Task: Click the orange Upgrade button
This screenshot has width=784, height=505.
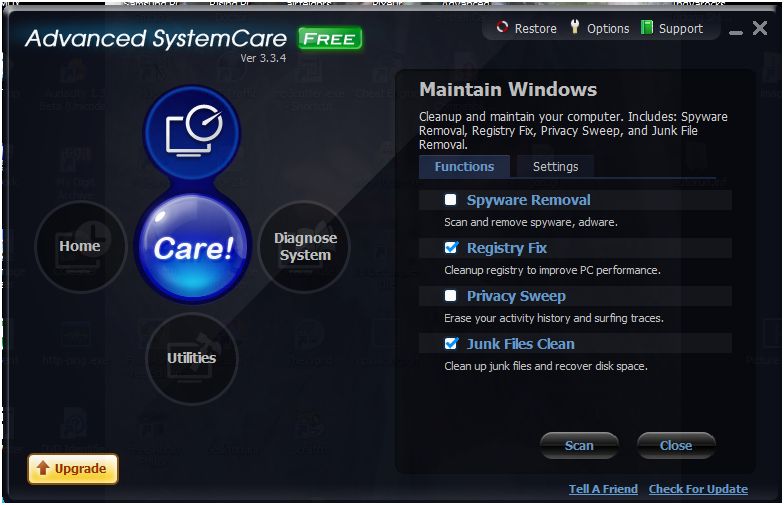Action: (x=73, y=468)
